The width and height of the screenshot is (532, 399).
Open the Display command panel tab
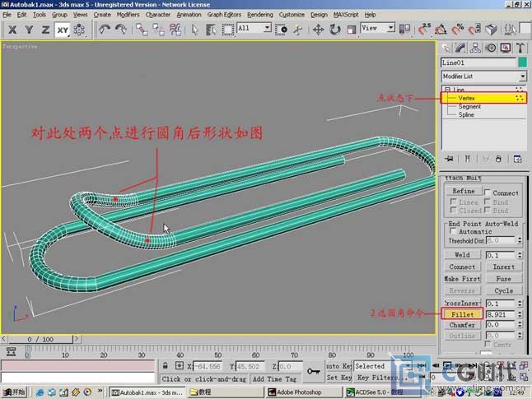tap(506, 49)
